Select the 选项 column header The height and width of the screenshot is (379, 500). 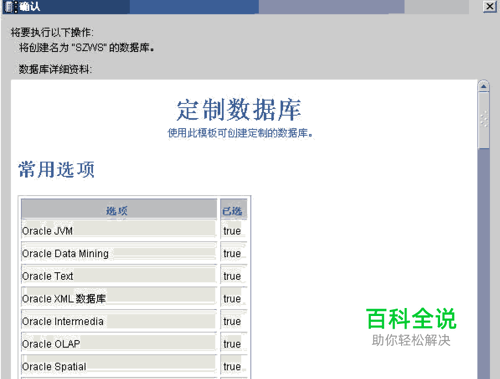click(119, 210)
